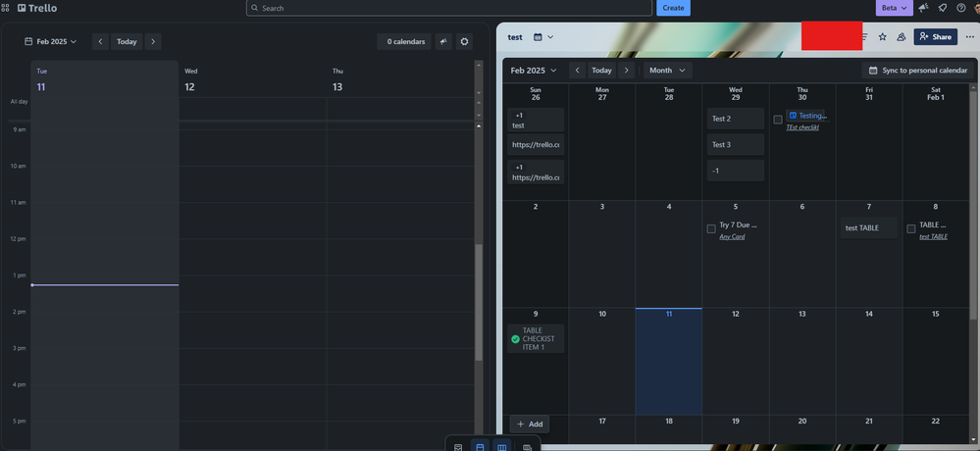980x451 pixels.
Task: Click the Add button in calendar
Action: pos(530,425)
